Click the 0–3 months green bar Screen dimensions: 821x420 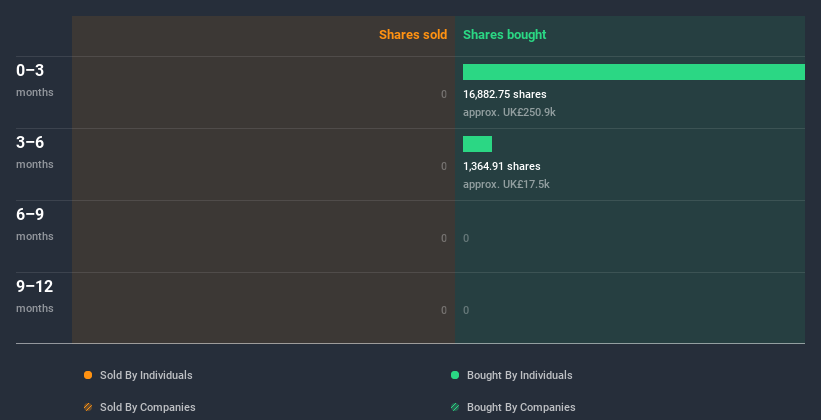click(634, 72)
